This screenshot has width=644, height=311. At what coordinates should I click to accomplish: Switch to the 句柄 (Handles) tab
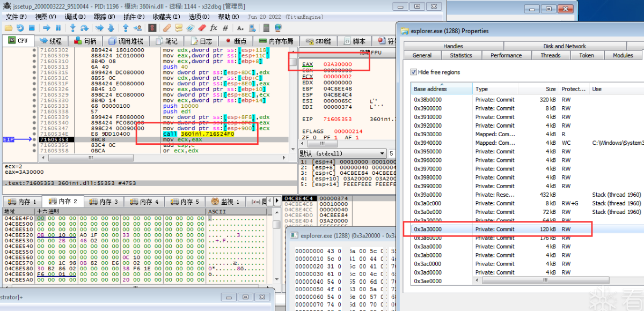(x=85, y=41)
